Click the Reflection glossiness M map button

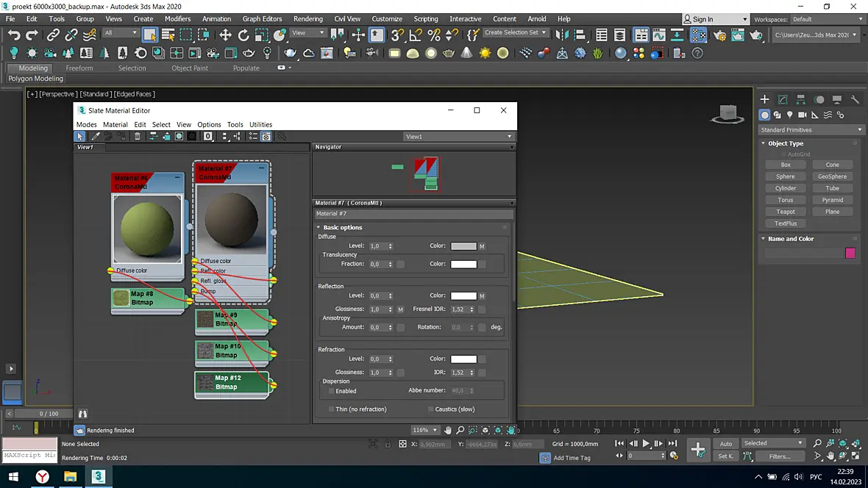400,309
